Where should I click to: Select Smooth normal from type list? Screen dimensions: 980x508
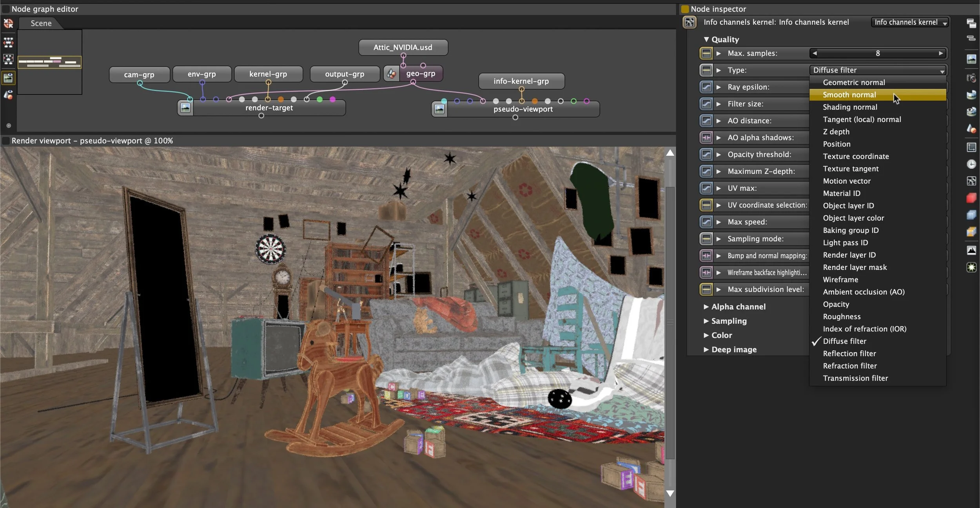849,95
